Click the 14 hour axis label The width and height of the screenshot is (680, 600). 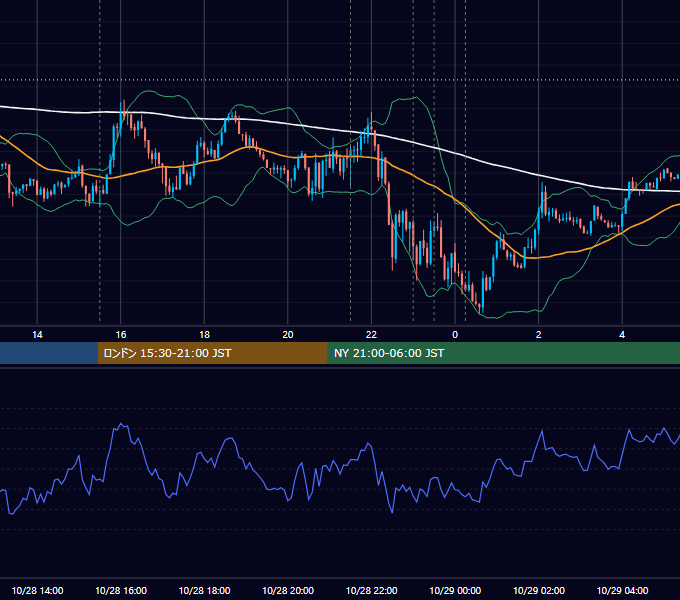tap(37, 335)
